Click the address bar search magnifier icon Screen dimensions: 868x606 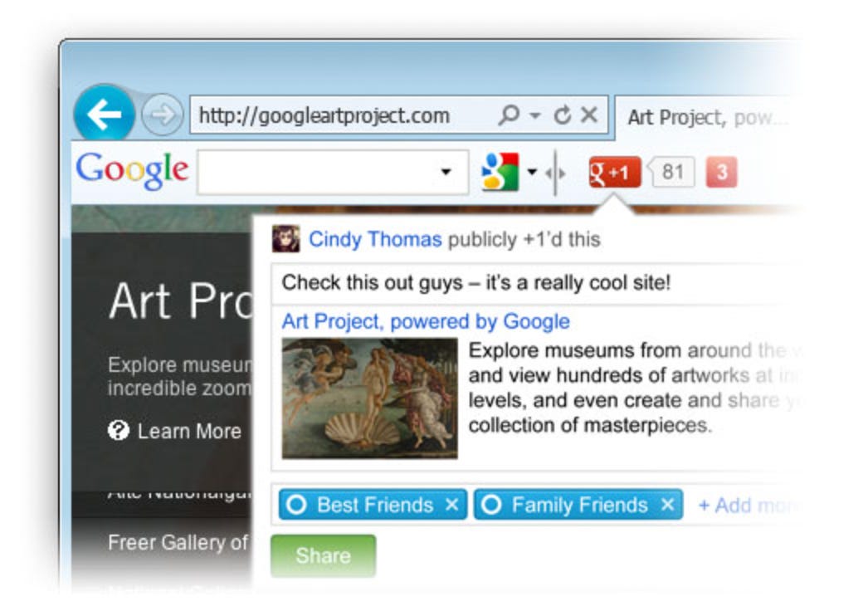click(x=509, y=115)
